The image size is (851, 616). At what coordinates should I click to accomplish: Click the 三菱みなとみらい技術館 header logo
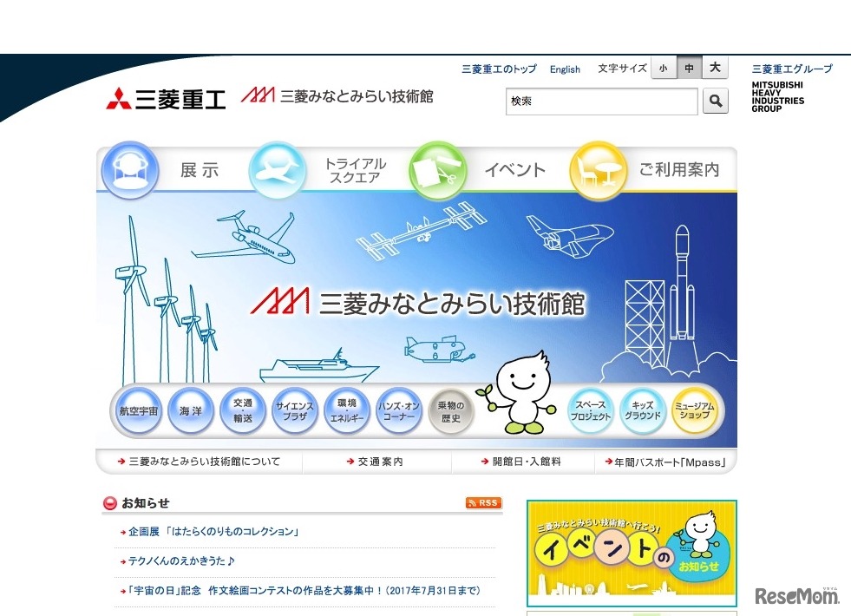coord(337,95)
